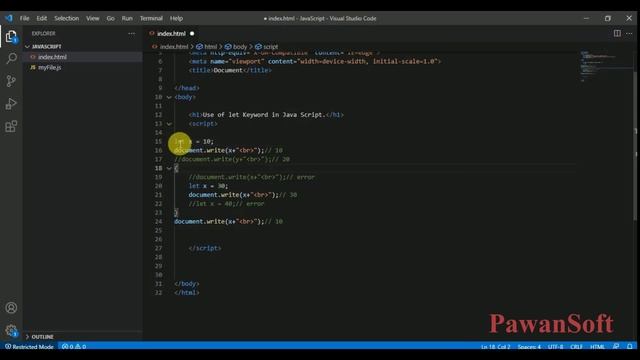Click the closing </head> tag on line 9
640x360 pixels.
(187, 88)
